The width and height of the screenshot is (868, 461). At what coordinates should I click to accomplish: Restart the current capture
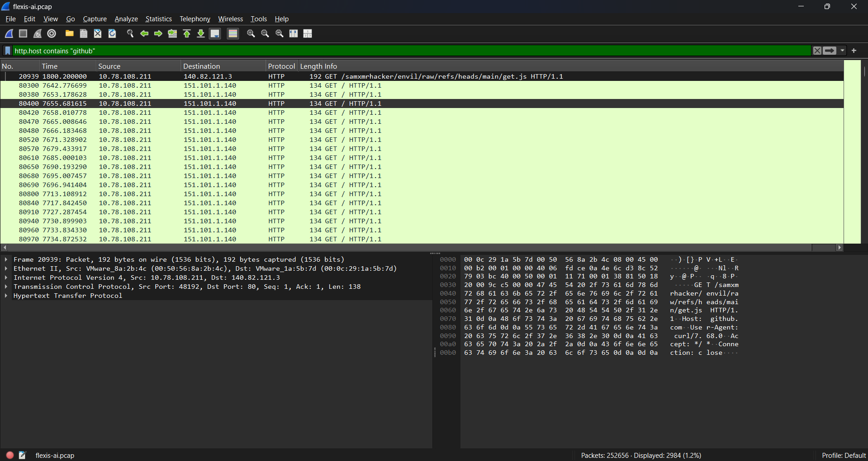(x=38, y=33)
